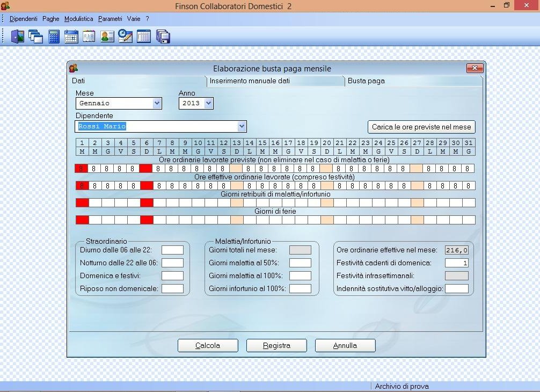Click the Domenica e festivi field
This screenshot has height=392, width=540.
pos(172,275)
